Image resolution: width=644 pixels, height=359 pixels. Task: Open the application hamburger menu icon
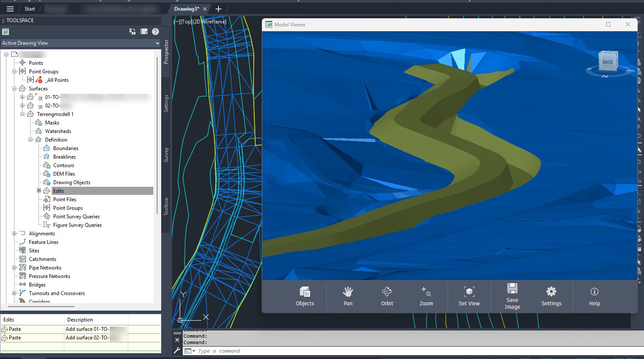click(10, 9)
